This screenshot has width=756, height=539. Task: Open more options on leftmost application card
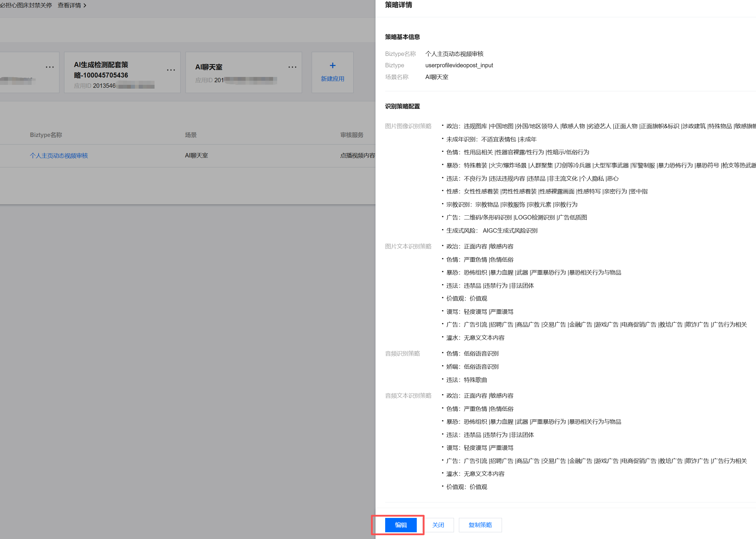click(x=49, y=67)
